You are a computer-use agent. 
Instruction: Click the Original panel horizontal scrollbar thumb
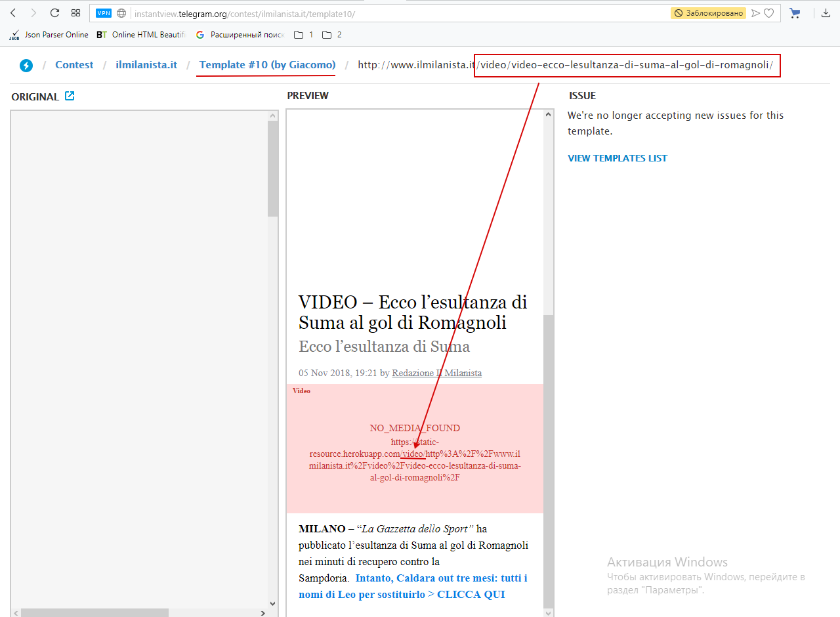[x=94, y=613]
